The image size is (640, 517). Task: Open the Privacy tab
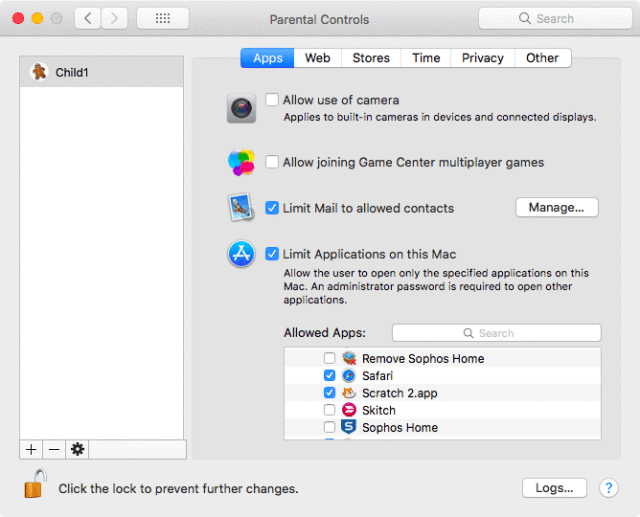click(x=482, y=58)
